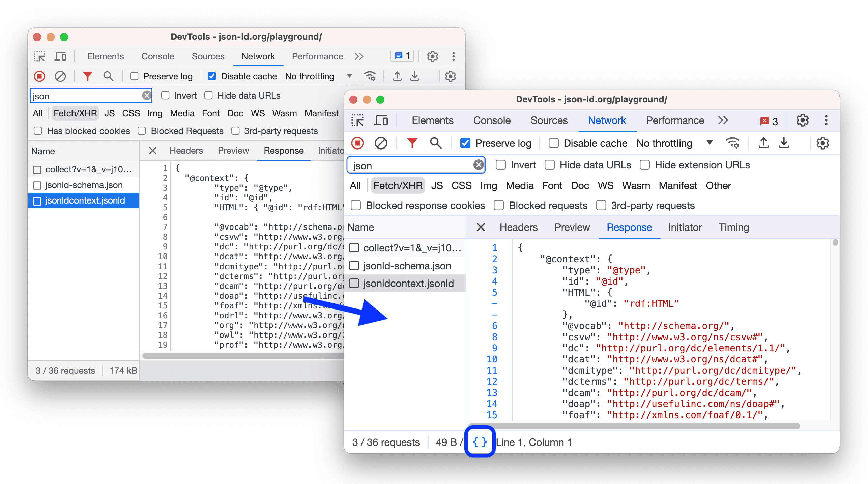This screenshot has height=484, width=868.
Task: Select jsonldcontext.jsonld from network list
Action: 410,283
